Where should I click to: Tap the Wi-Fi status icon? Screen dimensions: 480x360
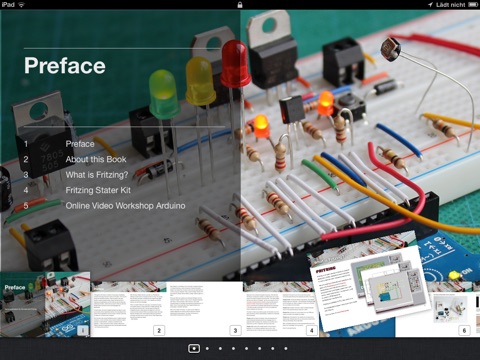point(22,5)
